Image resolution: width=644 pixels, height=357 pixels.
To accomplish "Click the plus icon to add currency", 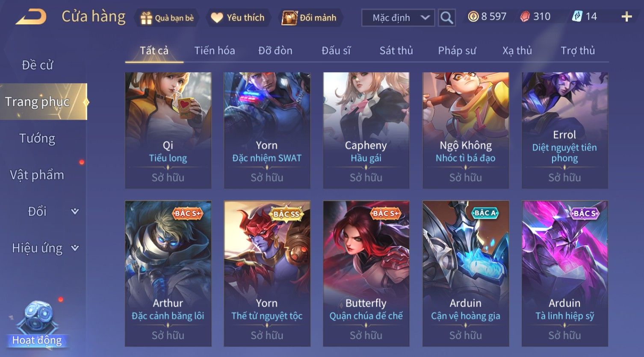I will coord(626,17).
